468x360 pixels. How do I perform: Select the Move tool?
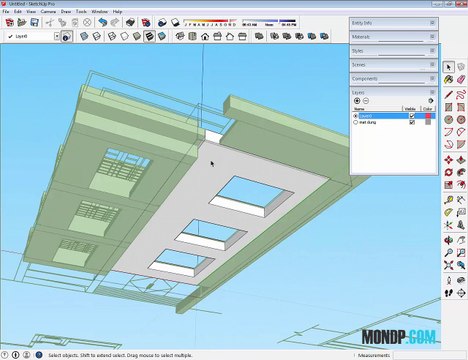(x=449, y=160)
